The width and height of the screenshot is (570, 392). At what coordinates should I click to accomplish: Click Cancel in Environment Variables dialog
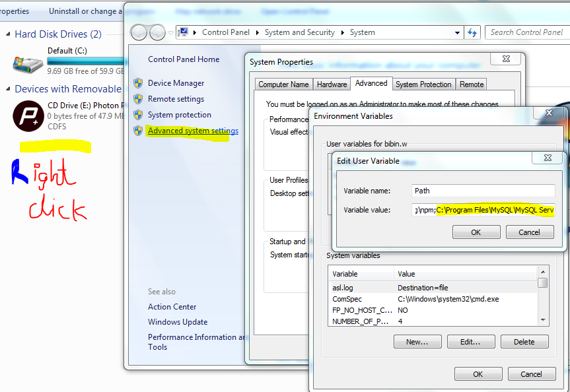click(x=532, y=374)
